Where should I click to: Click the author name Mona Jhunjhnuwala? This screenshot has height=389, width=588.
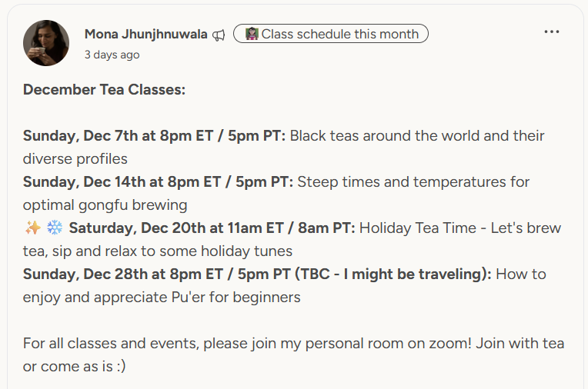point(146,34)
